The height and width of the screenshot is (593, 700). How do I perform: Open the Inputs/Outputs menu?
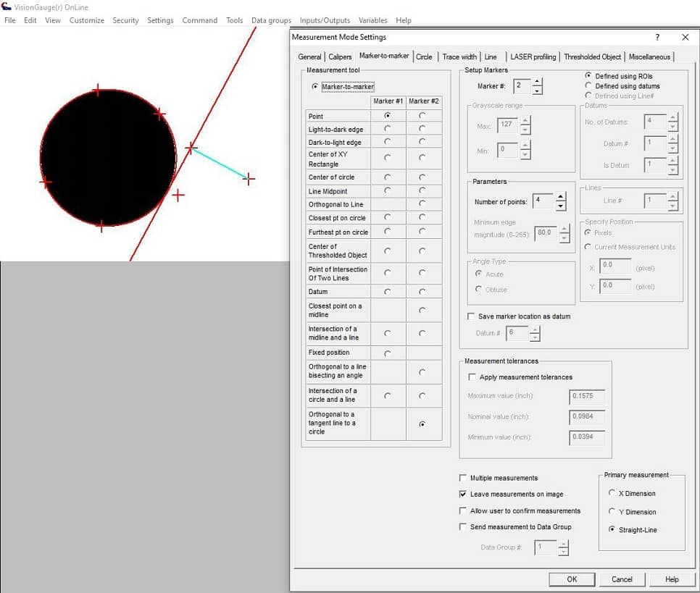pyautogui.click(x=325, y=20)
